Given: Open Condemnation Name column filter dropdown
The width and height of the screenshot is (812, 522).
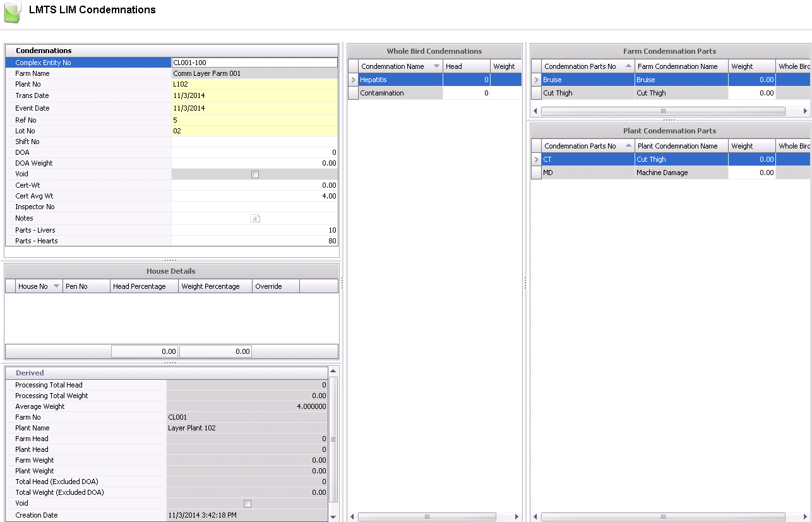Looking at the screenshot, I should [436, 66].
